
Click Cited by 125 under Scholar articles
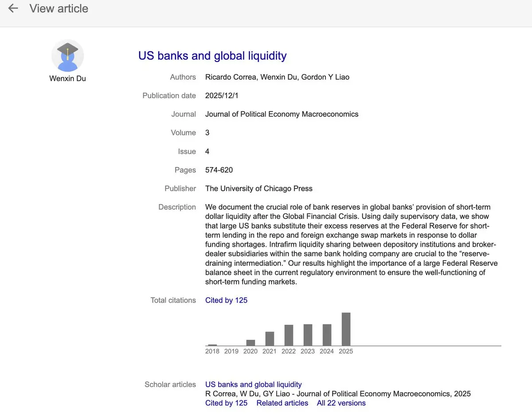click(226, 403)
